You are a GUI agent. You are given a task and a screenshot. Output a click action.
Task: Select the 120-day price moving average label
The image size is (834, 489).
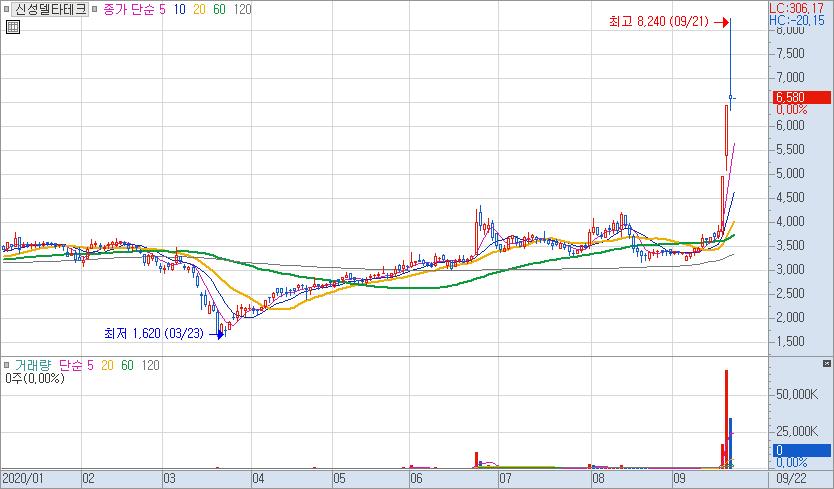242,9
